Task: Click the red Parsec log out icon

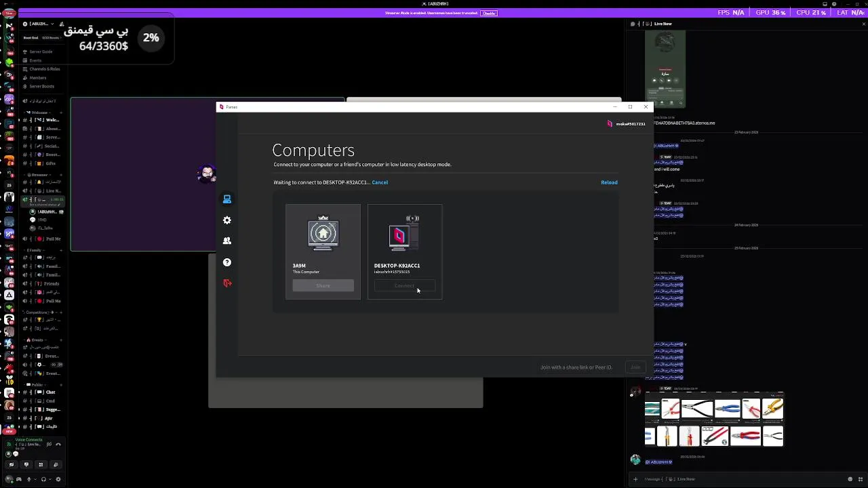Action: click(x=227, y=283)
